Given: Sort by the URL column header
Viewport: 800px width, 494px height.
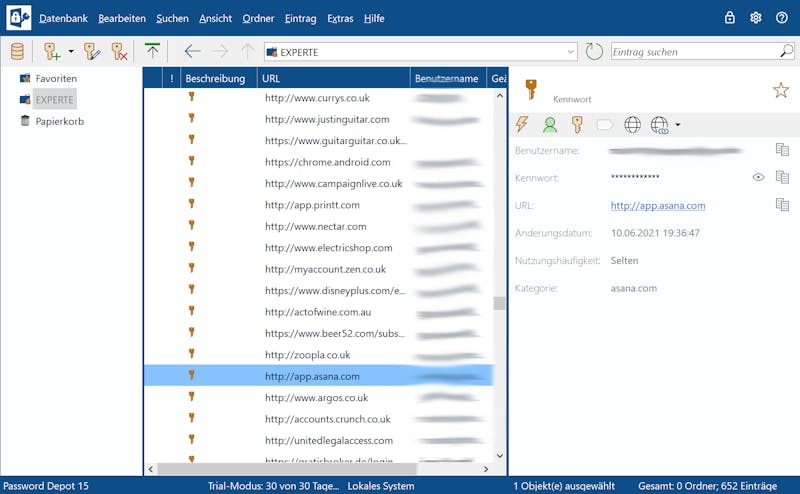Looking at the screenshot, I should 334,78.
